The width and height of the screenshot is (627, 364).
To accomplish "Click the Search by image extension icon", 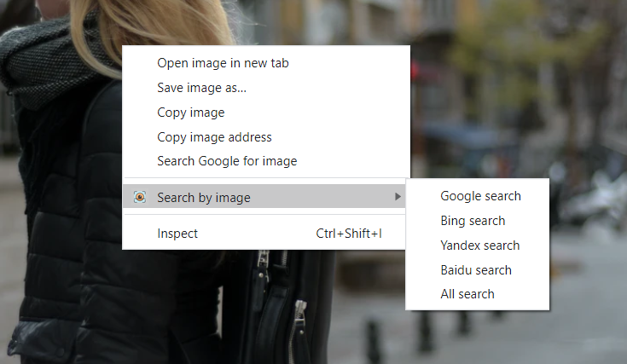I will coord(140,198).
